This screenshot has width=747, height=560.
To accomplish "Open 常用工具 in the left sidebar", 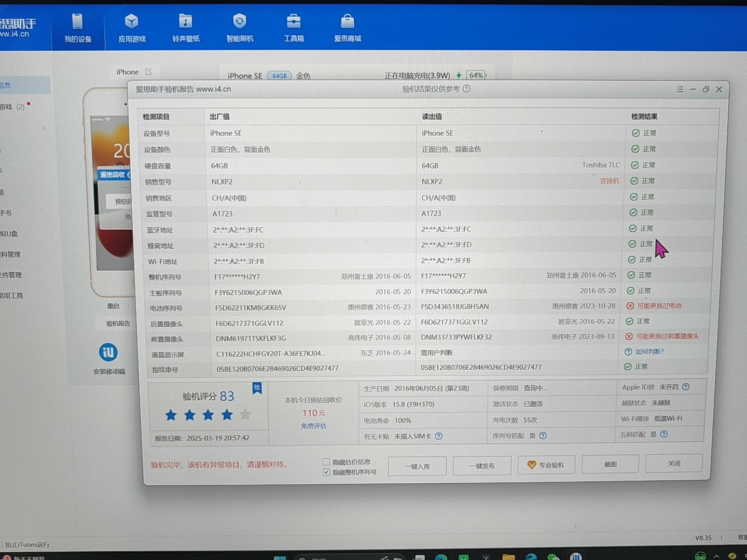I will tap(11, 296).
